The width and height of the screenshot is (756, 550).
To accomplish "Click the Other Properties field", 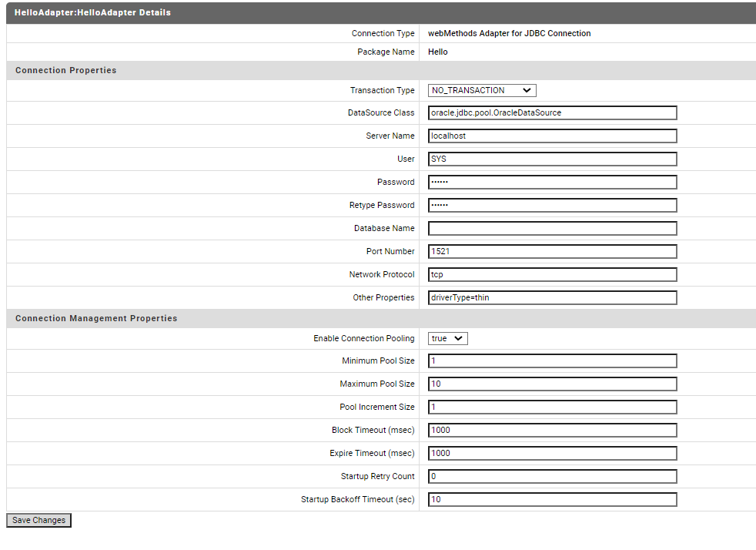I will point(552,297).
